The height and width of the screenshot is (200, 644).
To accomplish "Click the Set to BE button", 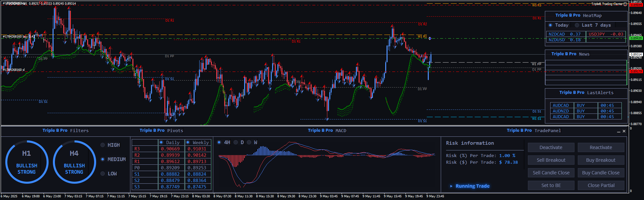I will coord(551,185).
